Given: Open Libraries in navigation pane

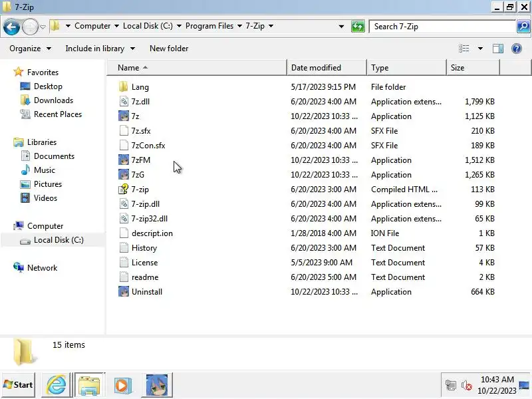Looking at the screenshot, I should [42, 142].
